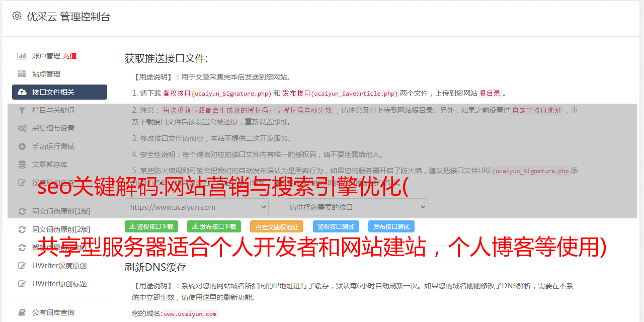Click the database icon for 文章暂存库

tap(22, 165)
